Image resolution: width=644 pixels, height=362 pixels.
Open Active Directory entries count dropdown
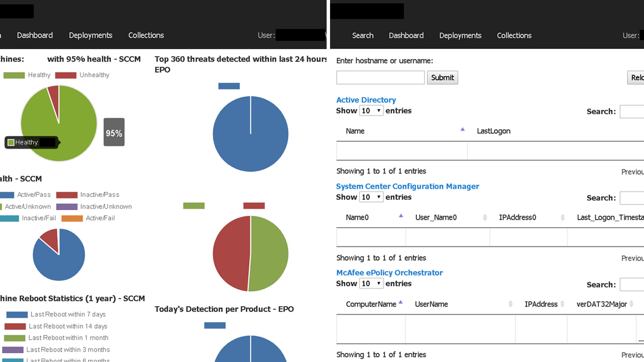click(371, 111)
